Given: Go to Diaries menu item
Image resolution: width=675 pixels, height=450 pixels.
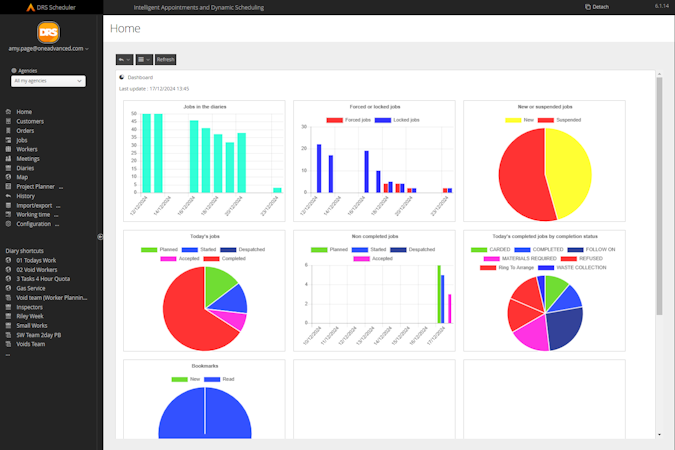Looking at the screenshot, I should (x=25, y=168).
